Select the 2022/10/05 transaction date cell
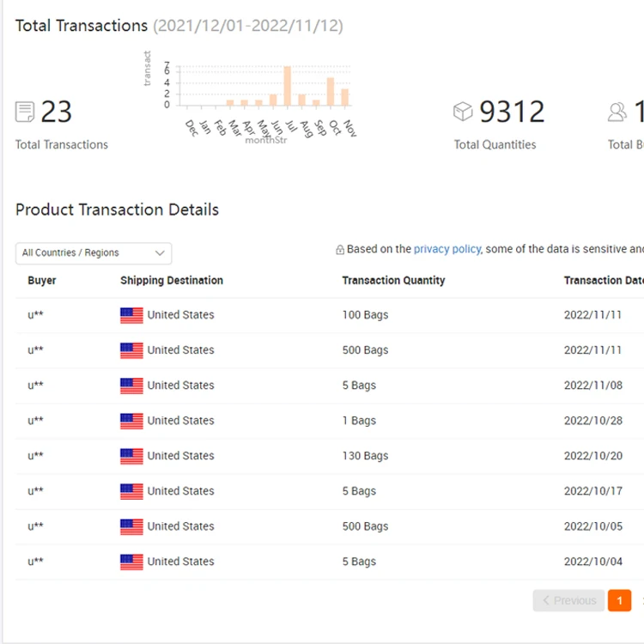This screenshot has width=644, height=644. click(x=592, y=526)
